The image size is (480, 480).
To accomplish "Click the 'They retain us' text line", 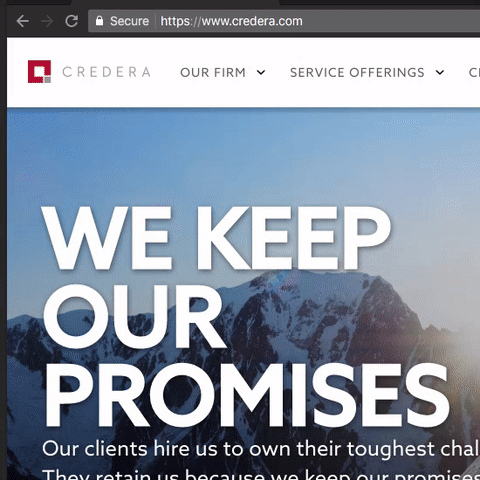I will tap(261, 475).
